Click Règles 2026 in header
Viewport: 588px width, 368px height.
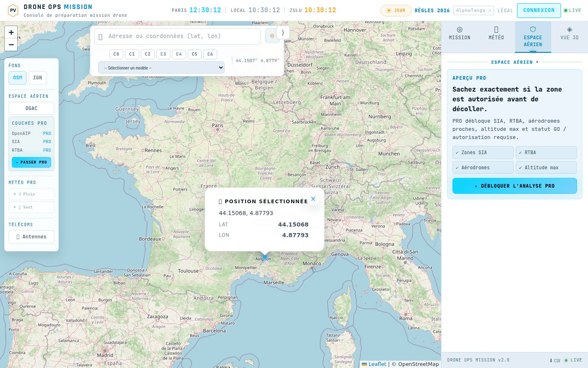point(432,11)
